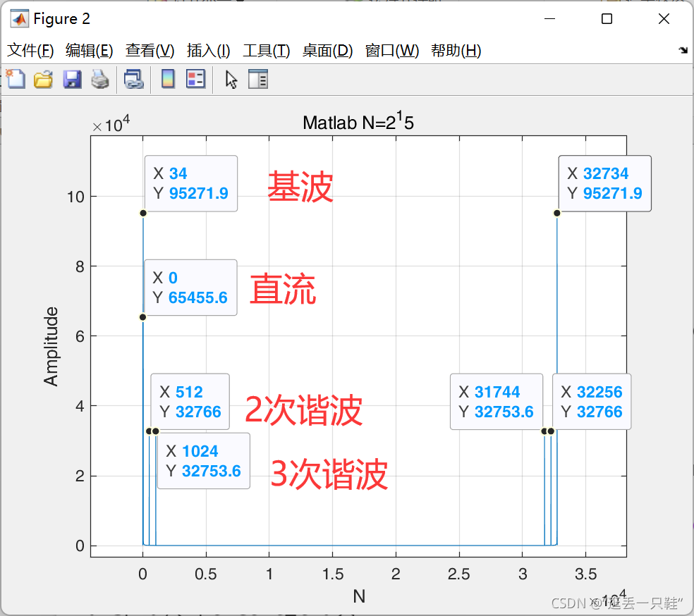
Task: Open the 桌面(D) menu
Action: coord(327,51)
